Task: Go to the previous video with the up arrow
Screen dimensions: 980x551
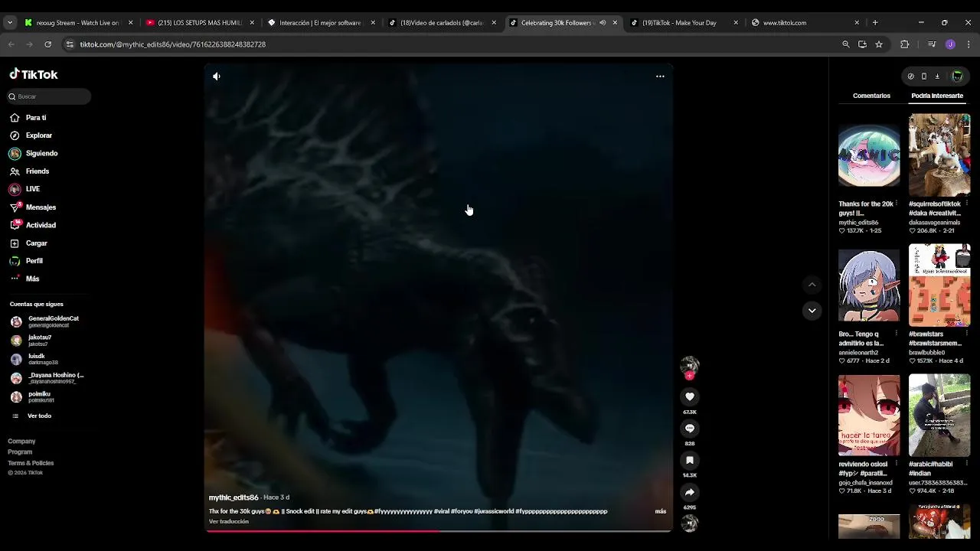Action: click(812, 285)
